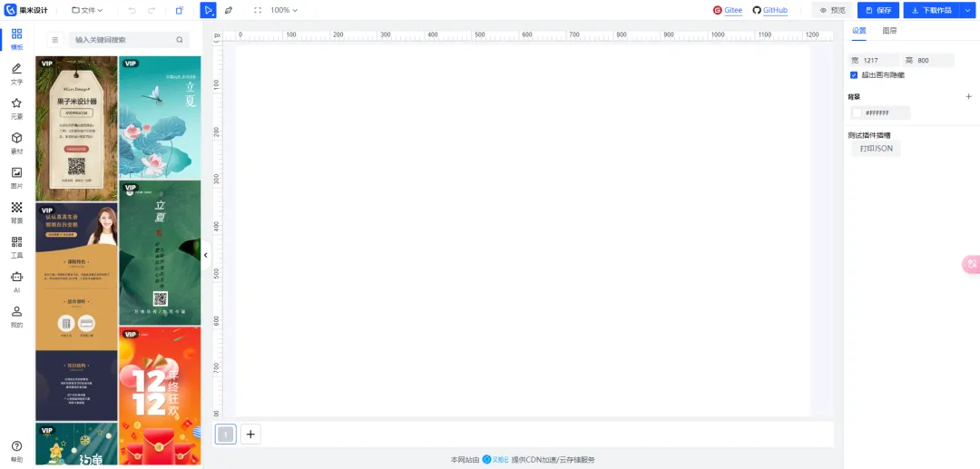The image size is (980, 469).
Task: Activate the pen drawing tool
Action: point(229,10)
